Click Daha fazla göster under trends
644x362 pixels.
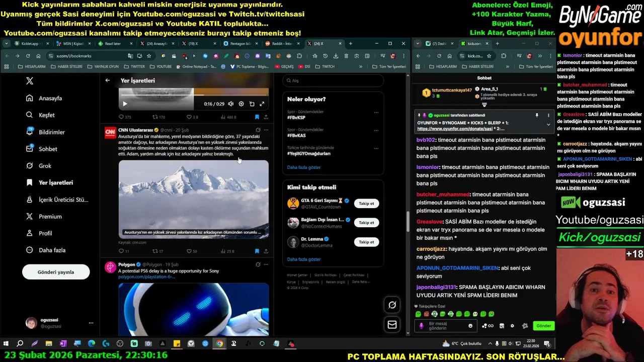304,167
